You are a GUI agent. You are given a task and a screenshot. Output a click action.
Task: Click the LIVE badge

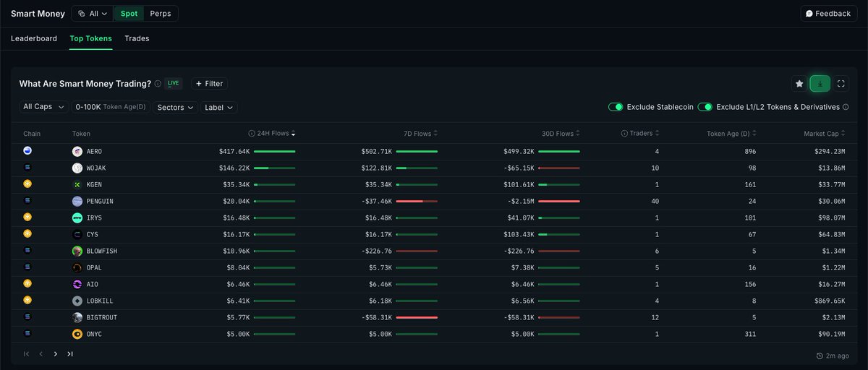click(x=173, y=83)
